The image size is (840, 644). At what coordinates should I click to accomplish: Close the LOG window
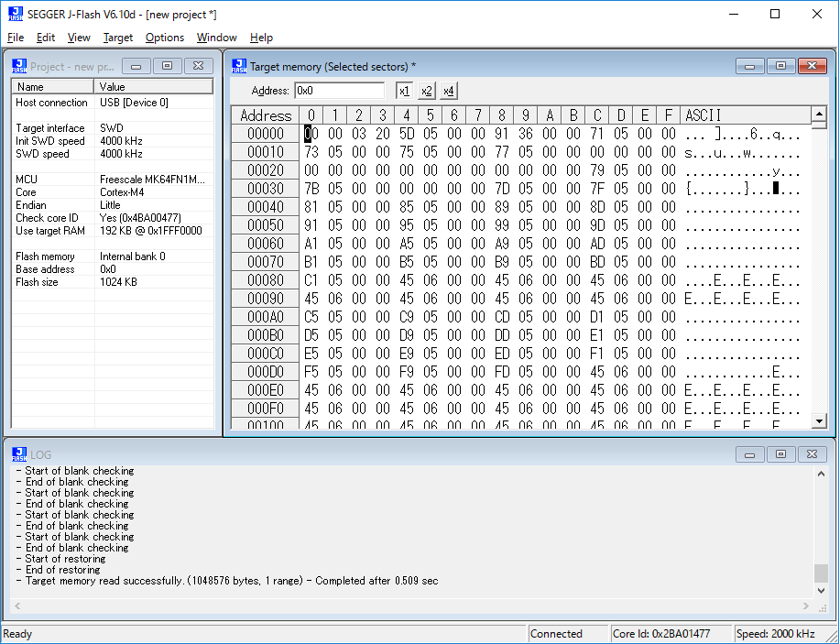point(813,454)
